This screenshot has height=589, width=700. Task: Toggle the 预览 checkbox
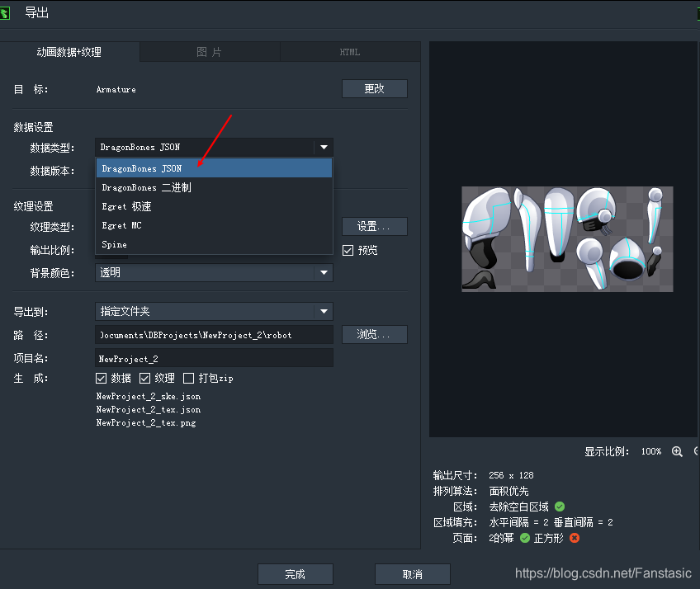click(x=348, y=250)
